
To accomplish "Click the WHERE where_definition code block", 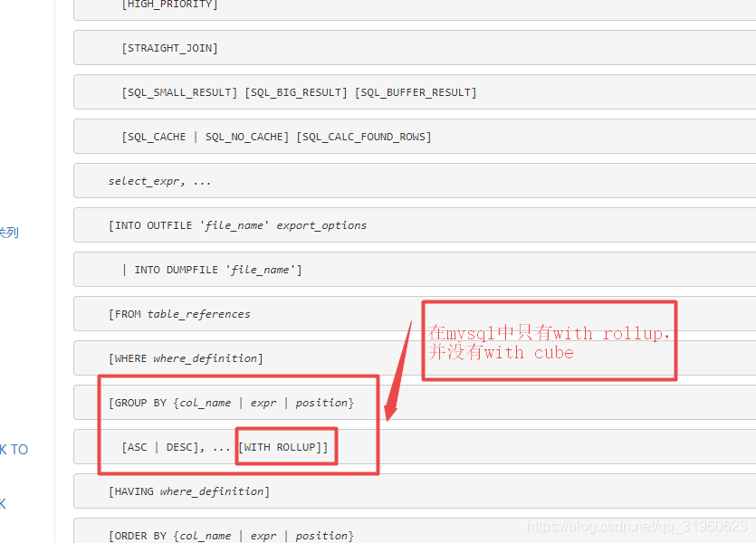I will coord(186,358).
